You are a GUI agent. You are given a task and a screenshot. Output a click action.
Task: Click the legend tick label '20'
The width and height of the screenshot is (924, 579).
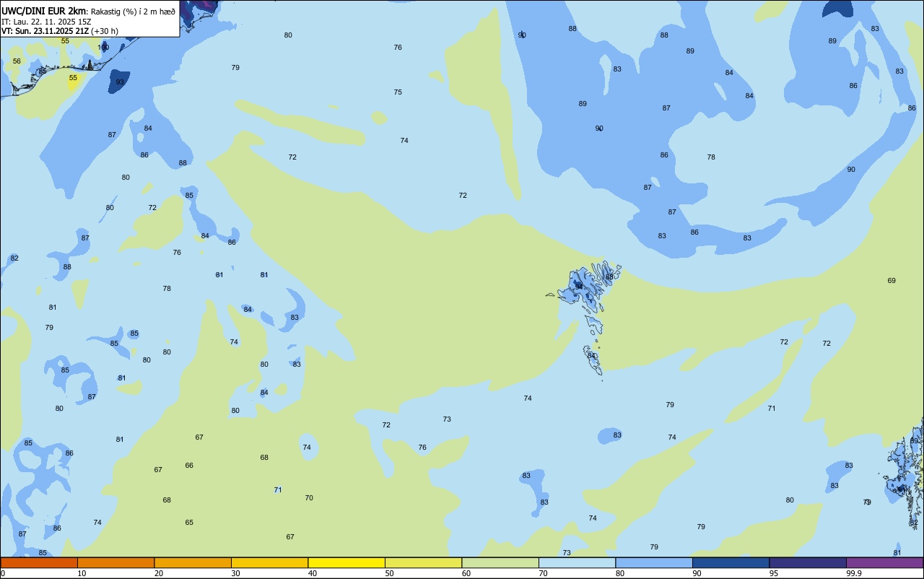[159, 573]
